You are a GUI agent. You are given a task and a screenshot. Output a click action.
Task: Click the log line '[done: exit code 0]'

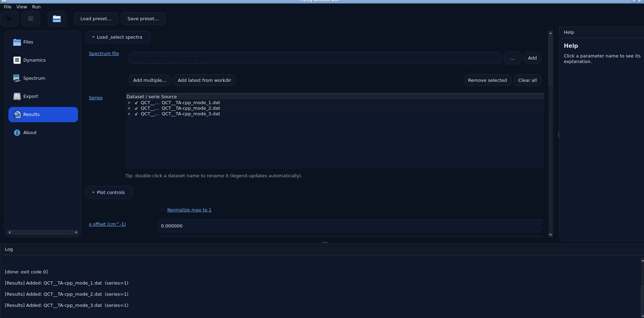(26, 272)
